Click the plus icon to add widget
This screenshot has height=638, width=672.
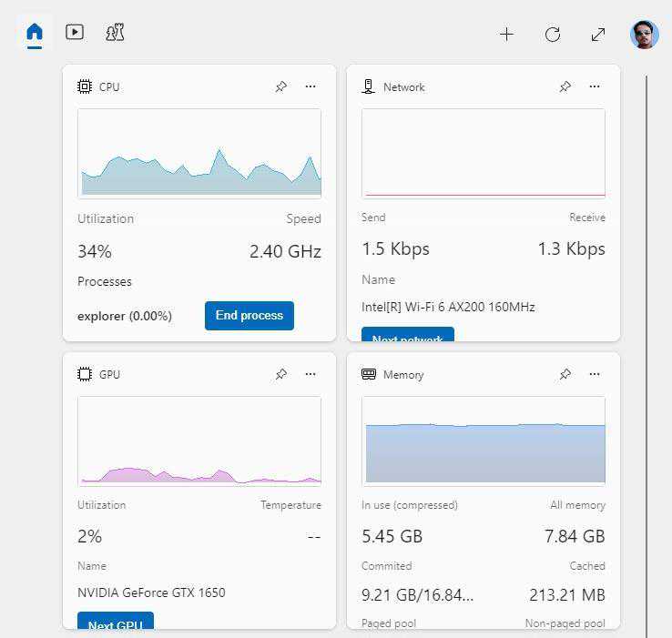[506, 35]
